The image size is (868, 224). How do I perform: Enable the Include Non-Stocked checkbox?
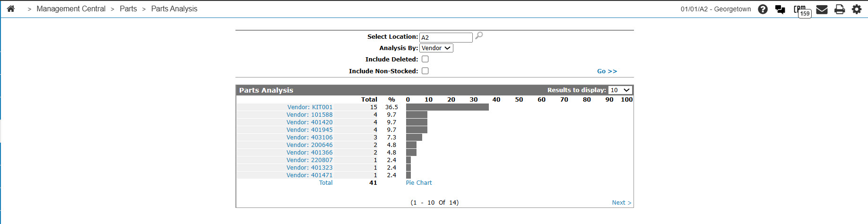tap(425, 71)
